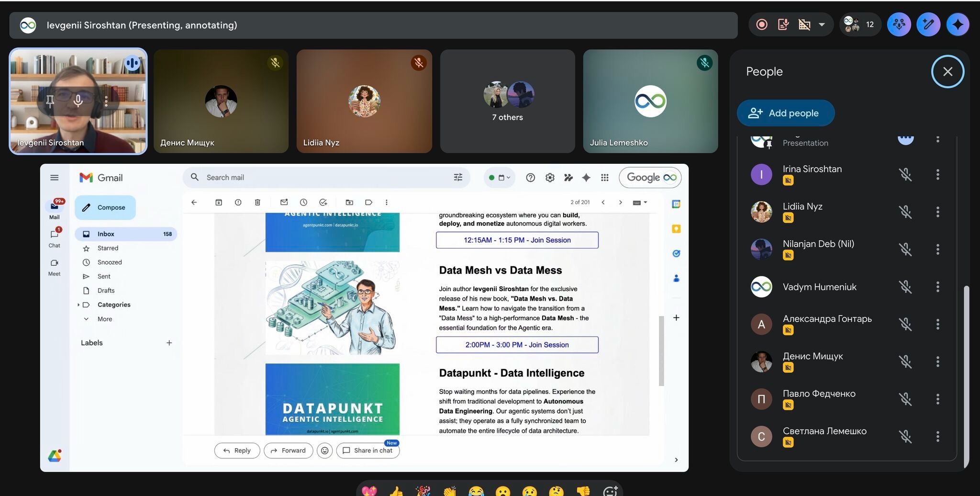This screenshot has height=496, width=980.
Task: Click the Move to folder icon
Action: click(x=349, y=203)
